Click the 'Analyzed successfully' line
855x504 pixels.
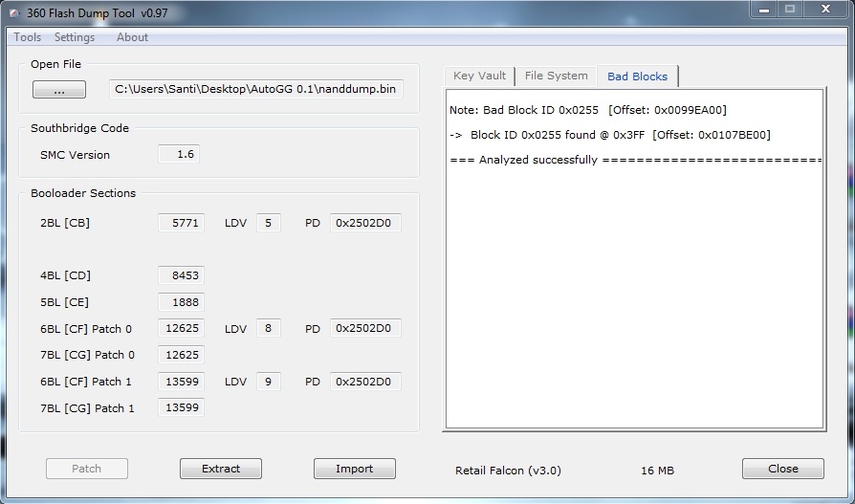pyautogui.click(x=635, y=160)
